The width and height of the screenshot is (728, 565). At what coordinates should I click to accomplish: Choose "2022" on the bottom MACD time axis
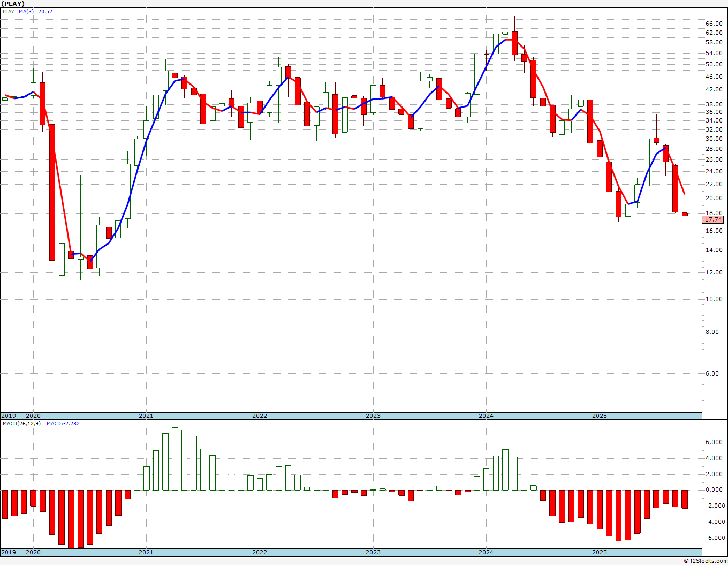[x=260, y=552]
